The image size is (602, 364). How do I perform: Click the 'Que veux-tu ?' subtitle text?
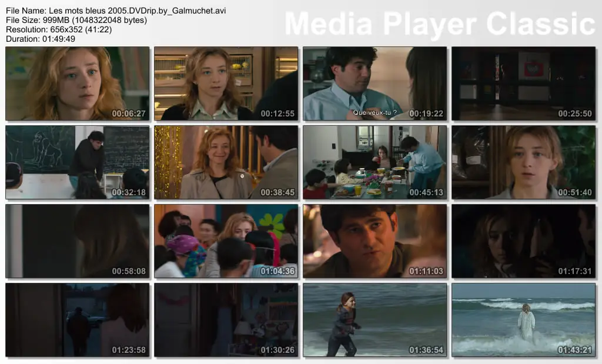tap(374, 112)
